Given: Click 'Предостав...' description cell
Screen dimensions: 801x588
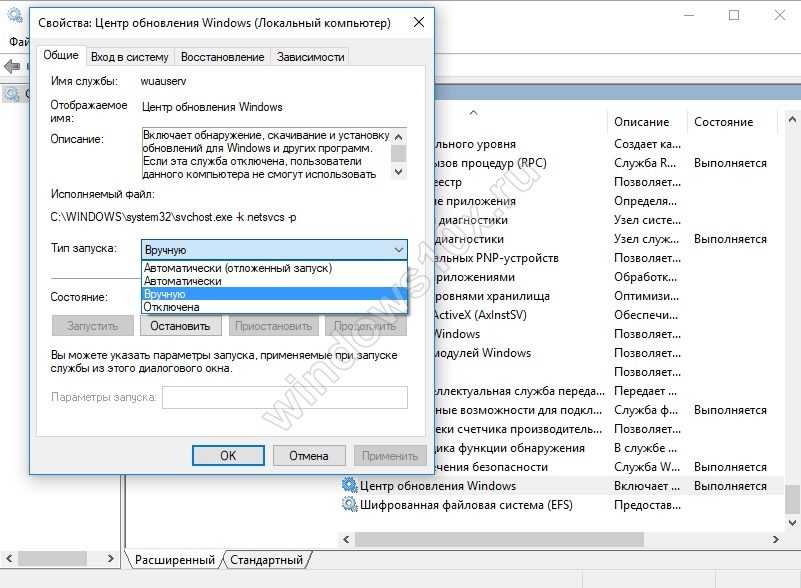Looking at the screenshot, I should pos(647,505).
